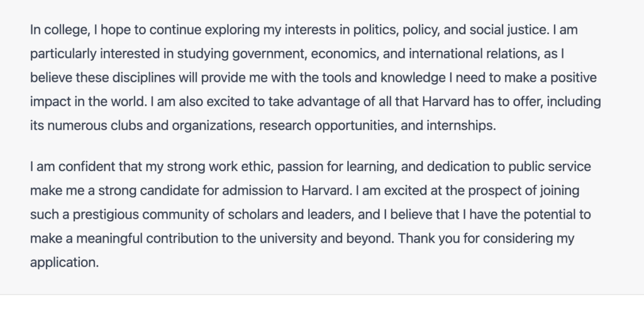Click the word "prestigious"

106,214
